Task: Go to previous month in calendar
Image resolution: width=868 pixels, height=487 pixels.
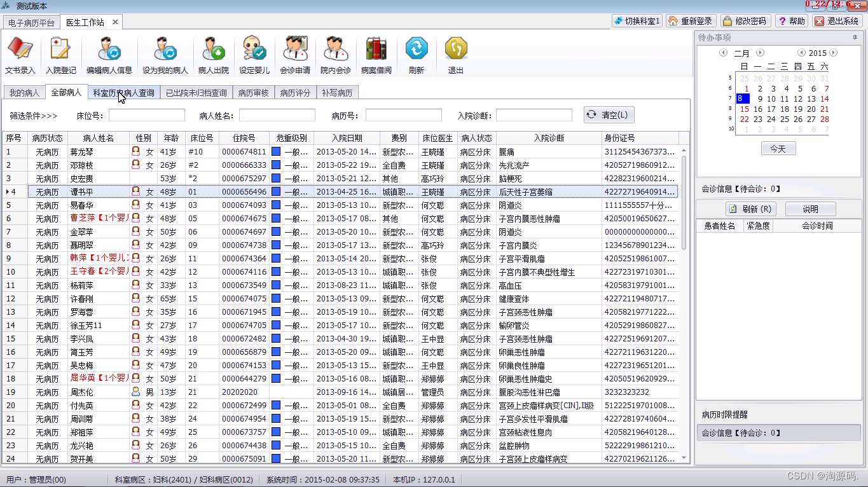Action: click(723, 53)
